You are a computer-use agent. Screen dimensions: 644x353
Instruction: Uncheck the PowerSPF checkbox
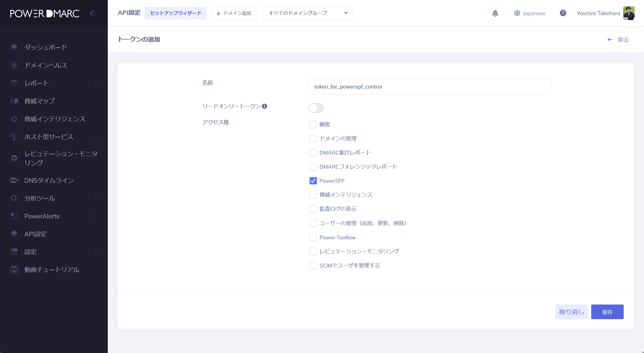click(313, 181)
